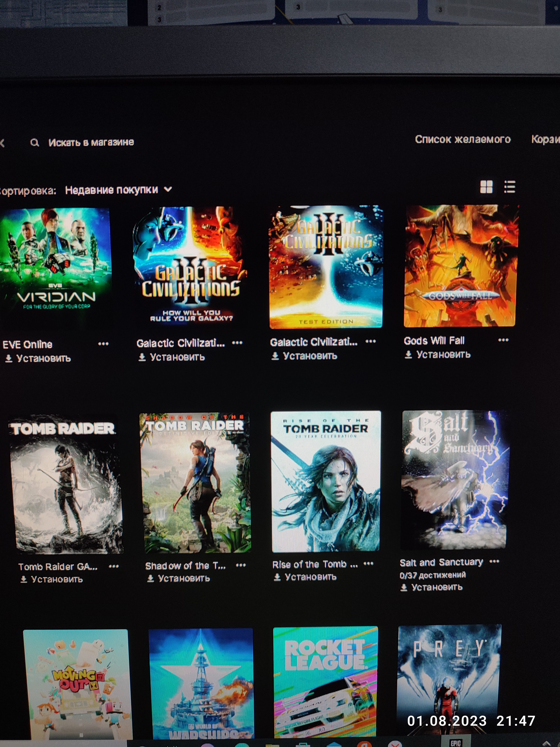
Task: Click Установить under Gods Will Fall
Action: coord(438,354)
